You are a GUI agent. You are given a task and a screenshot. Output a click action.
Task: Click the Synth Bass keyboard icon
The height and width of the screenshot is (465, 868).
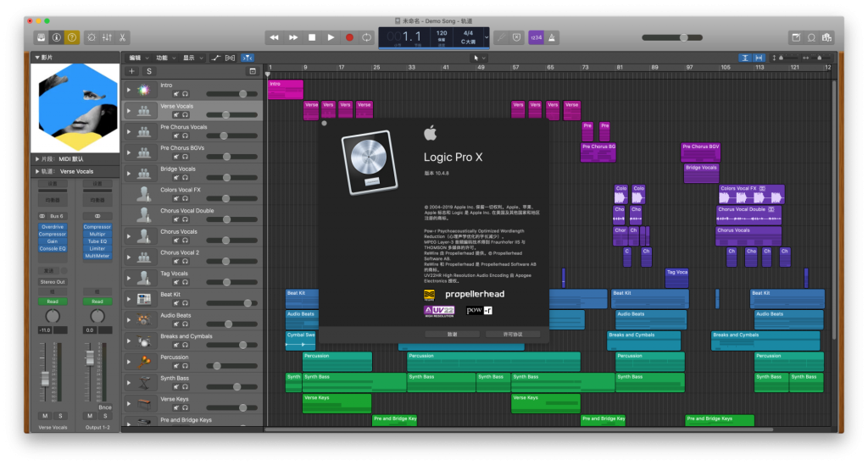click(144, 383)
